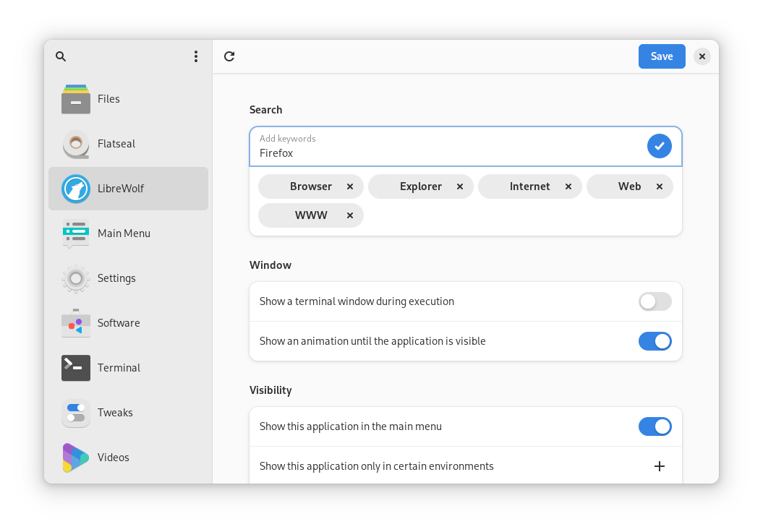The image size is (763, 532).
Task: Toggle showing this application in the main menu
Action: [x=655, y=426]
